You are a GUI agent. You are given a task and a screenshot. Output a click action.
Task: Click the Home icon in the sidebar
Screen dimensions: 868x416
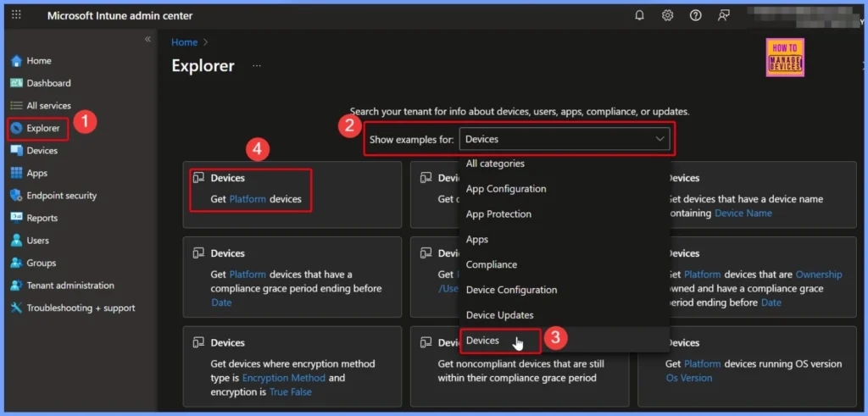pyautogui.click(x=17, y=61)
